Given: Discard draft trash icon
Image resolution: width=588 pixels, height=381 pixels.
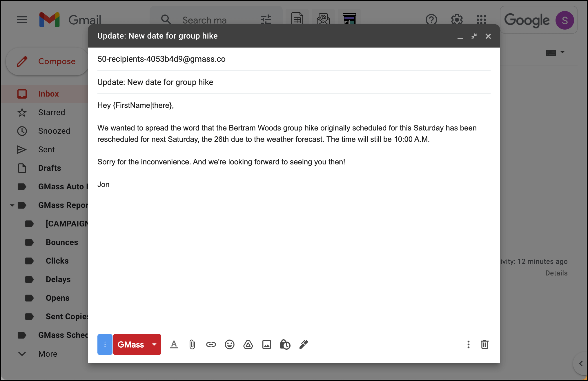Looking at the screenshot, I should [485, 344].
